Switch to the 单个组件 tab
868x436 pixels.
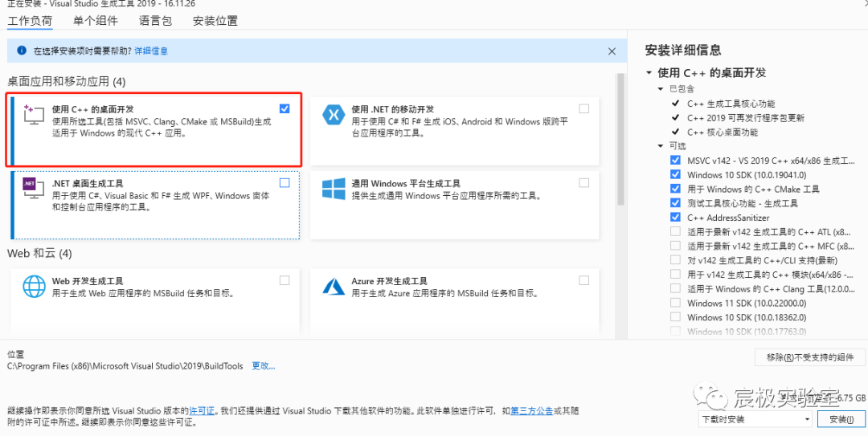[95, 21]
